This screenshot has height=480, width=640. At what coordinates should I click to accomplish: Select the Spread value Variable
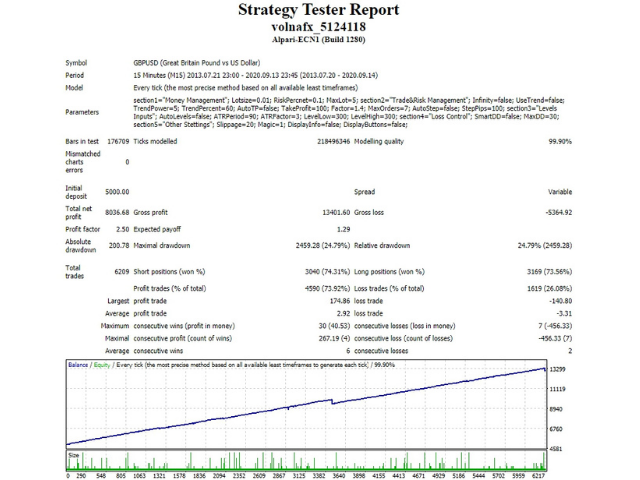(x=560, y=192)
